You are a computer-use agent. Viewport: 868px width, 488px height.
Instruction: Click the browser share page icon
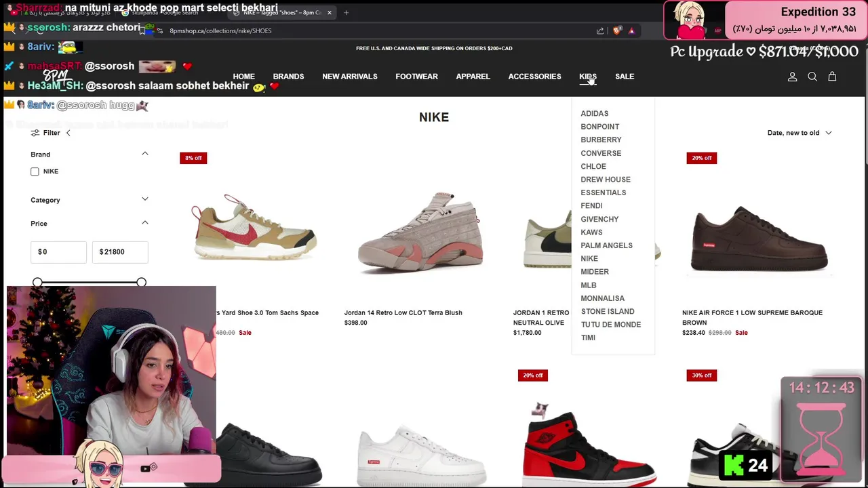600,30
